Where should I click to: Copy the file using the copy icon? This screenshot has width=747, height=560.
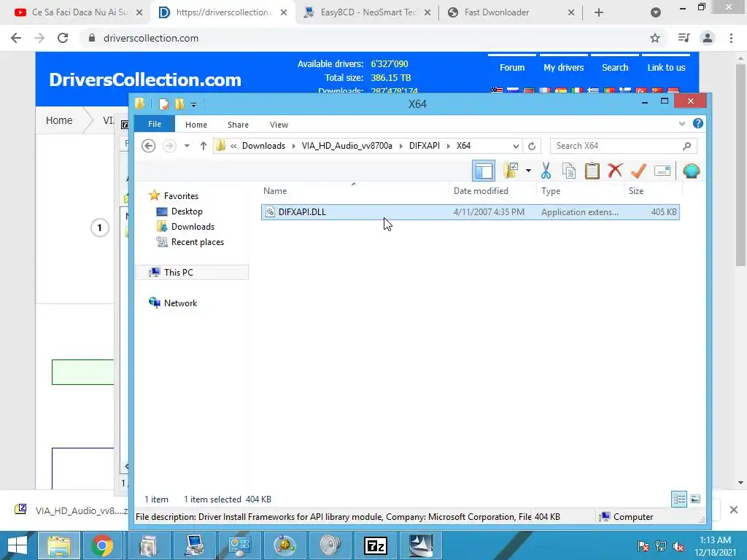[569, 171]
